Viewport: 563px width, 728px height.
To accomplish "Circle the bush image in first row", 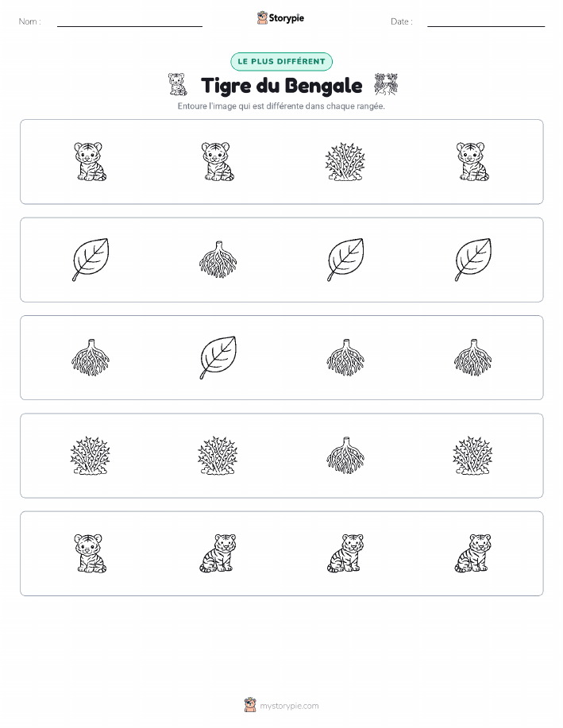I will coord(345,162).
